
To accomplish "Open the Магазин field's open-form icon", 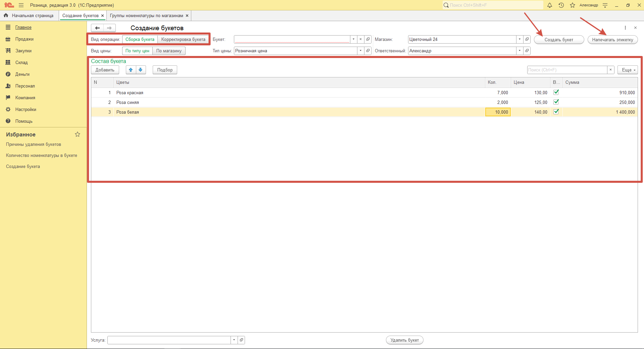I will tap(527, 39).
